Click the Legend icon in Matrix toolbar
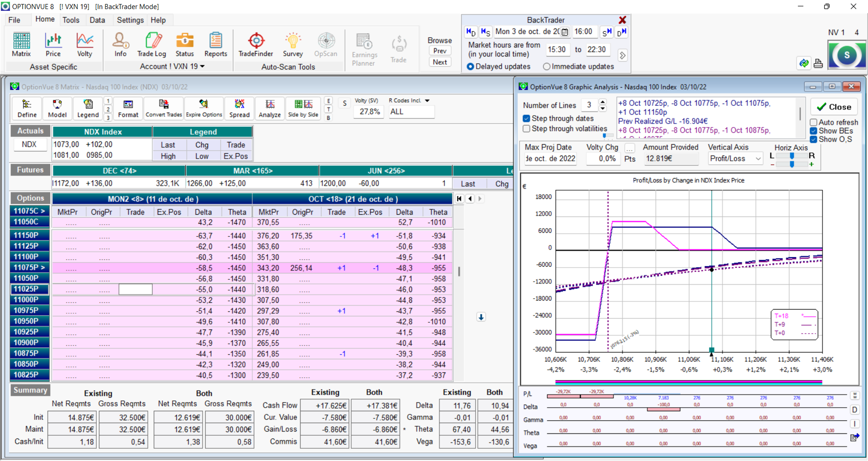This screenshot has width=868, height=461. pyautogui.click(x=88, y=108)
